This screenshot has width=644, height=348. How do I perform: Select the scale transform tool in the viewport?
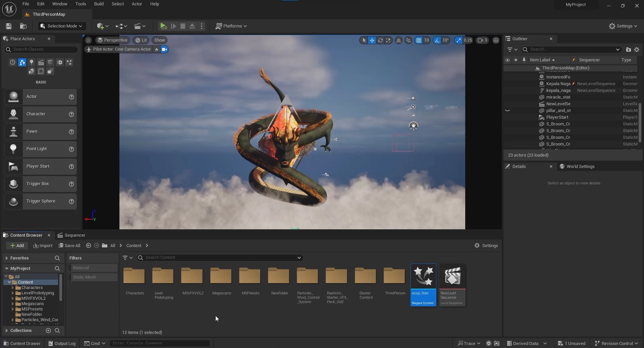pos(388,40)
